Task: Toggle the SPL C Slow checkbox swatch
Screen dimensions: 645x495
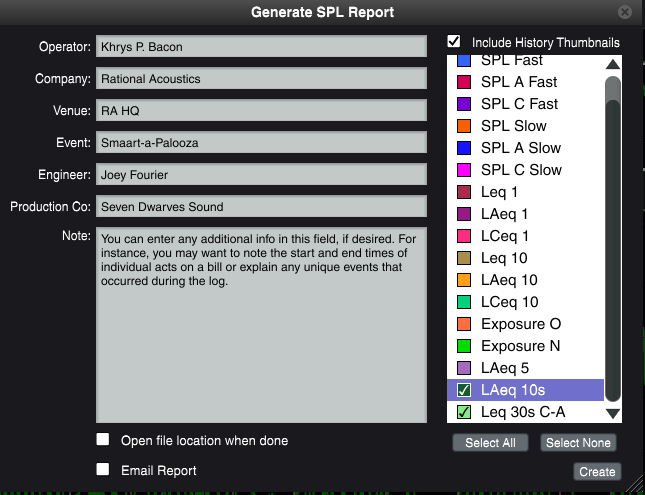Action: click(x=464, y=170)
